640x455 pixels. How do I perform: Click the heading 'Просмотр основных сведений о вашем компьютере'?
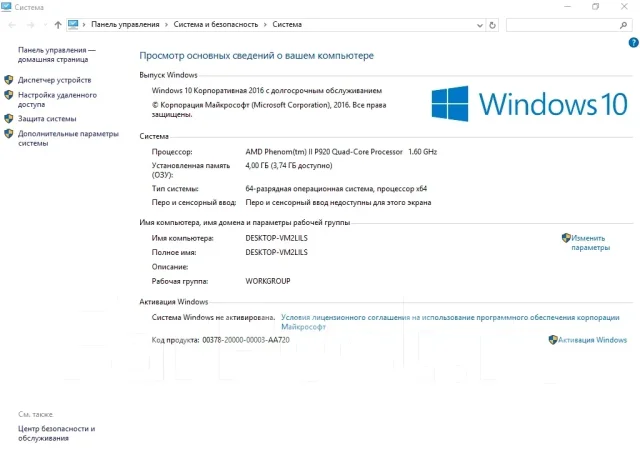(x=256, y=55)
